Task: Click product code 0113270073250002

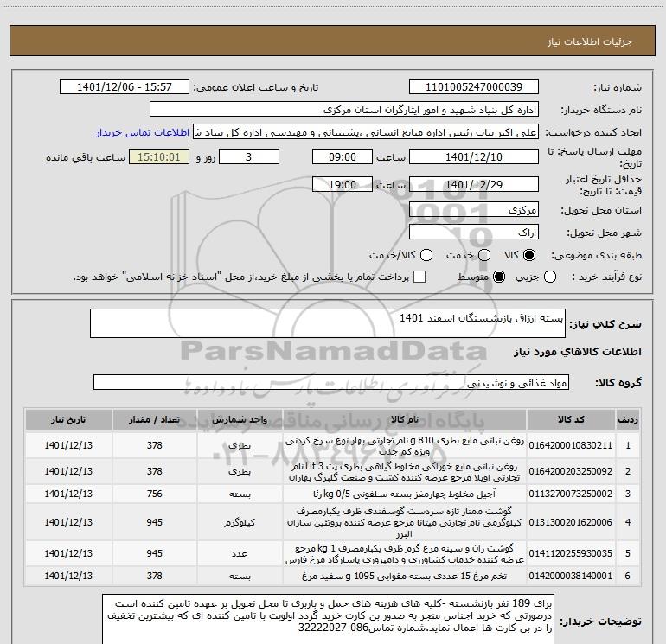Action: pyautogui.click(x=571, y=494)
